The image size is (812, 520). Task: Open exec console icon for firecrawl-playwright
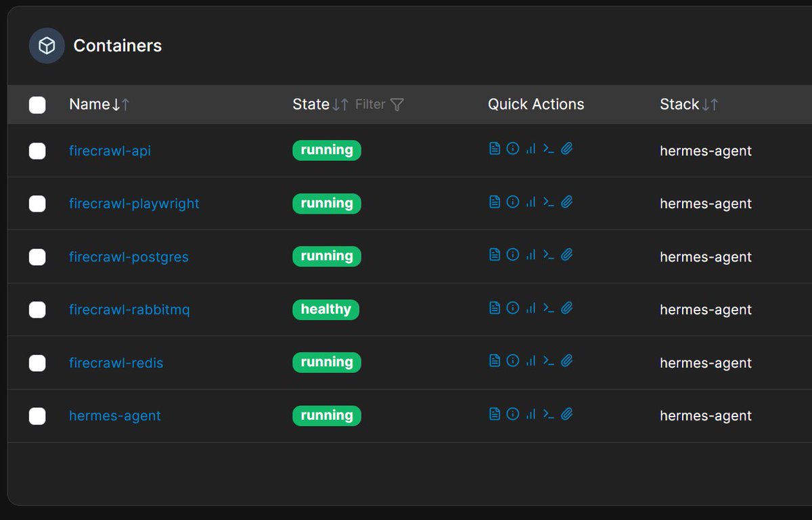click(x=549, y=202)
